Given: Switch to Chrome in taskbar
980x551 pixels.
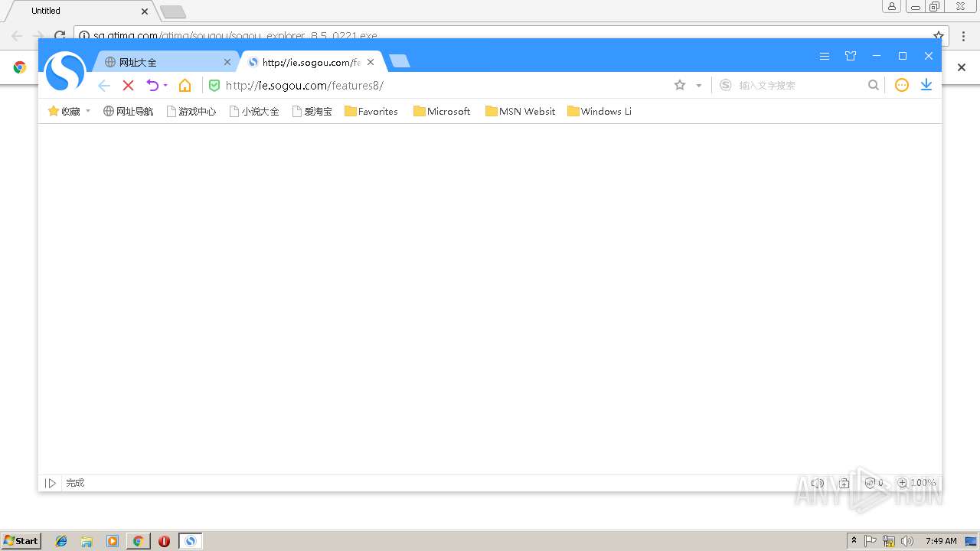Looking at the screenshot, I should point(138,541).
